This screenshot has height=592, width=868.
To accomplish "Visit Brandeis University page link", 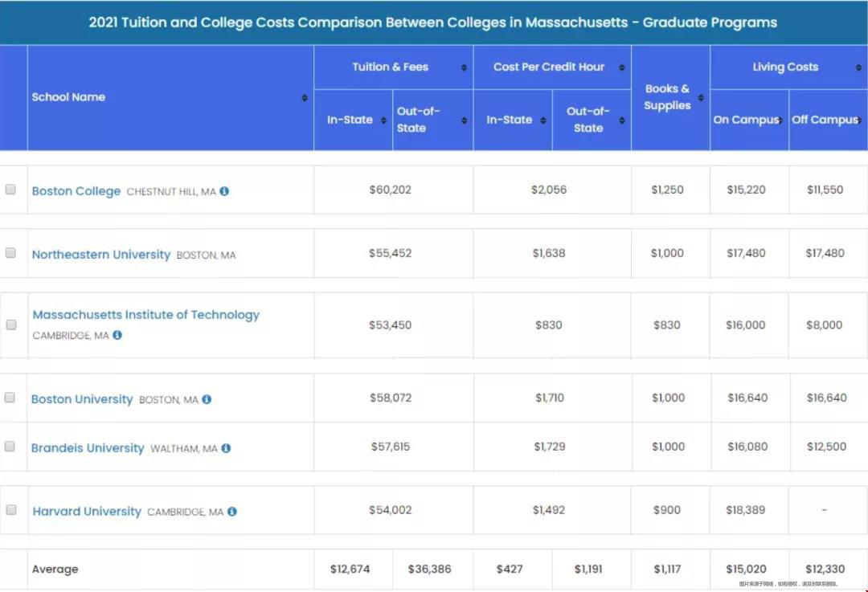I will click(x=88, y=448).
